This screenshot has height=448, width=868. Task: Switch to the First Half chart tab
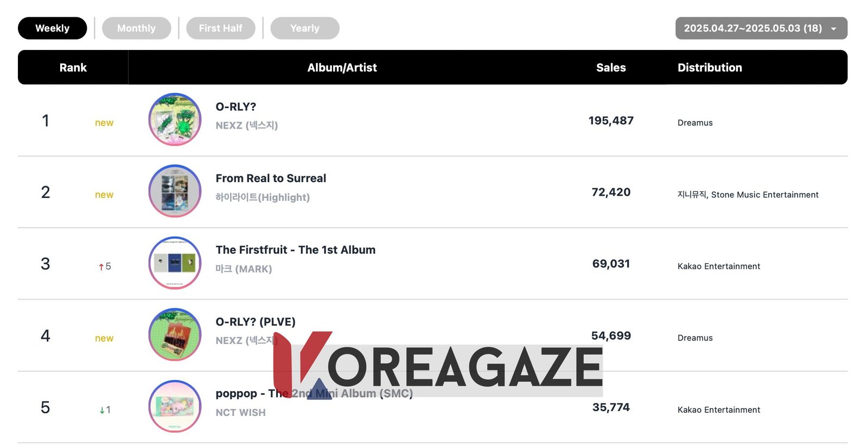(x=220, y=28)
